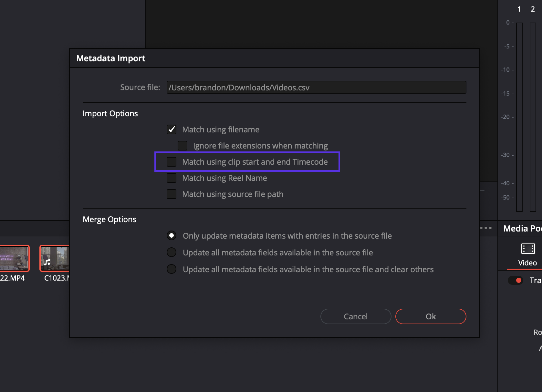Toggle the red switch beside Video tab
This screenshot has width=542, height=392.
point(516,280)
